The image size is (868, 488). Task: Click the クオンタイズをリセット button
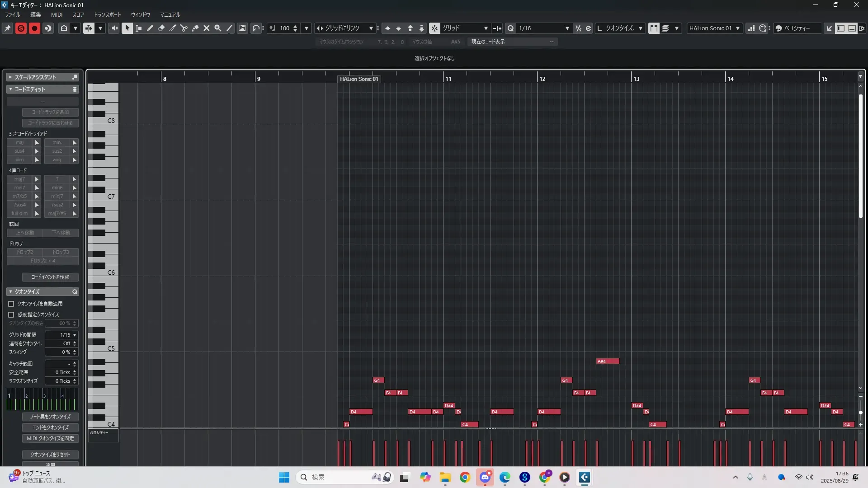click(x=50, y=455)
